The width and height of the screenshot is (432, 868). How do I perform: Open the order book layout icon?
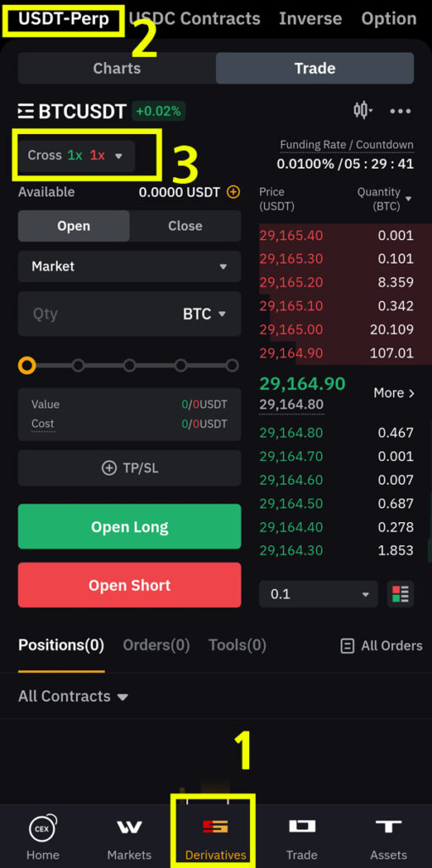click(x=401, y=594)
